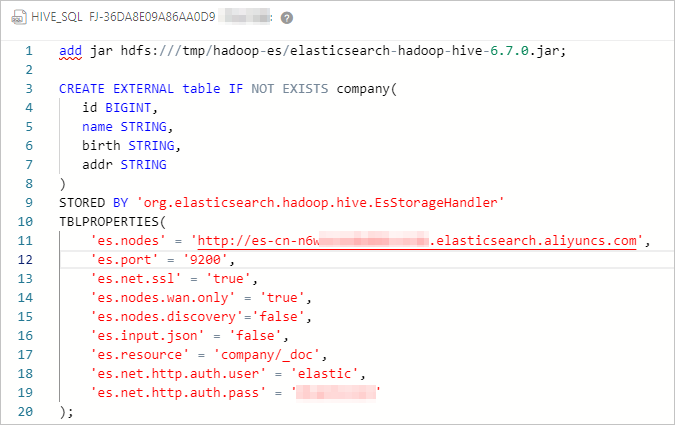Click the elasticsearch-hadoop-hive jar path
This screenshot has height=425, width=675.
click(343, 51)
